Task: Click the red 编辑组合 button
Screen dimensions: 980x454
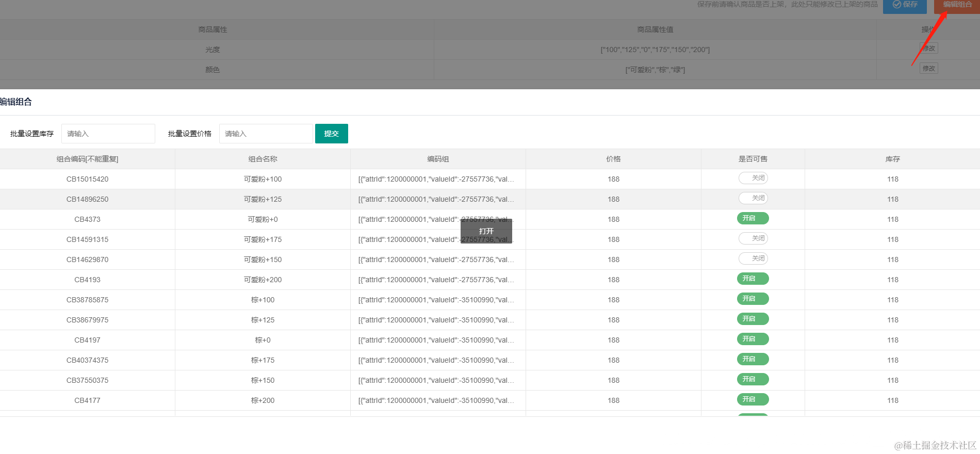Action: tap(957, 5)
